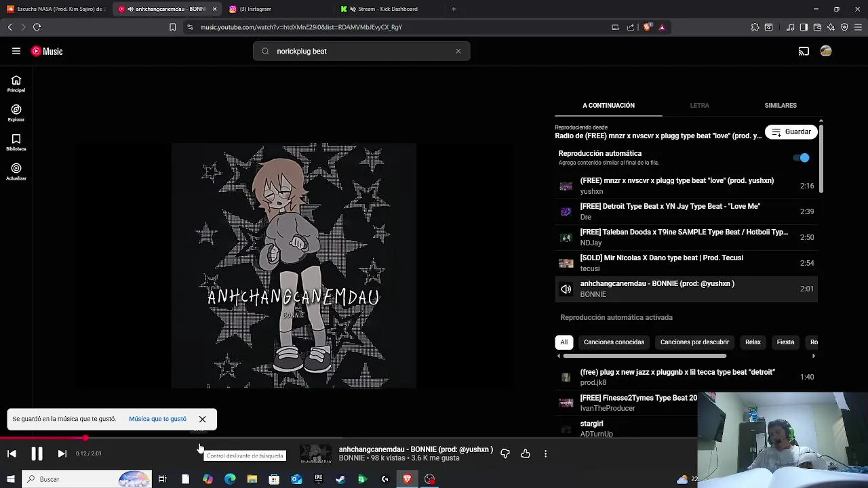Open browser extensions puzzle icon
The width and height of the screenshot is (868, 488).
(x=755, y=27)
